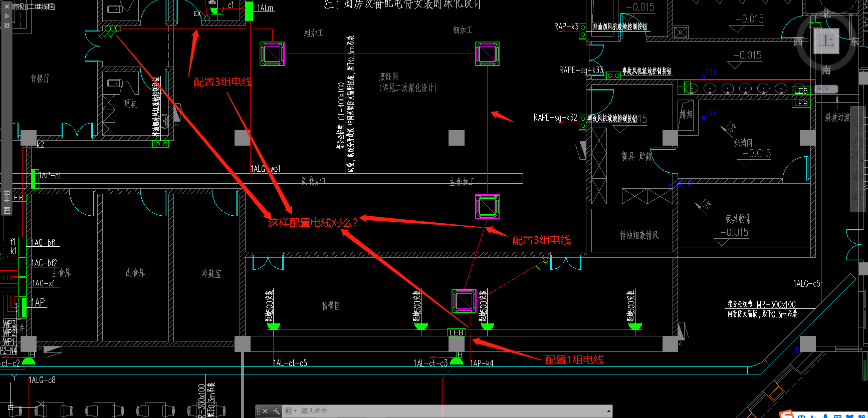The width and height of the screenshot is (868, 418).
Task: Select the 'LEB' box near 售餐区
Action: pos(456,332)
